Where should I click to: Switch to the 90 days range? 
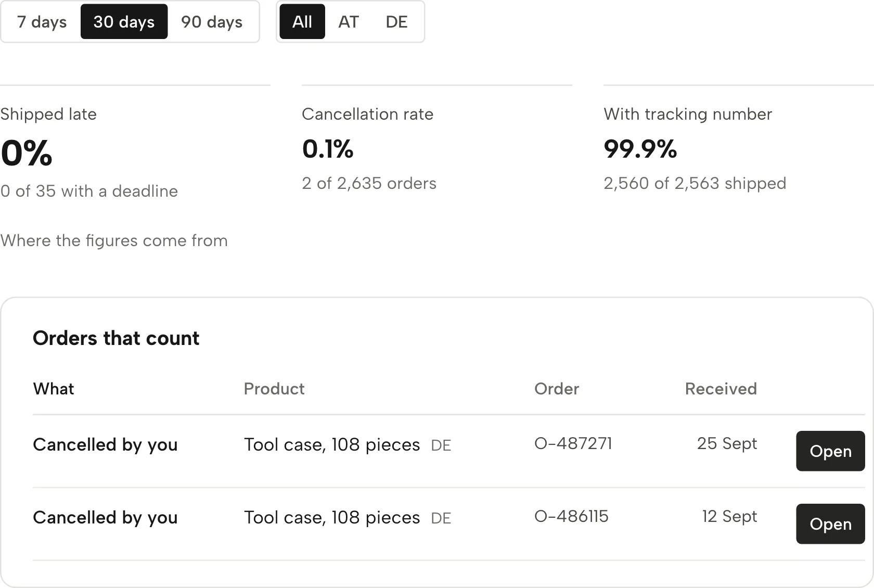tap(212, 22)
